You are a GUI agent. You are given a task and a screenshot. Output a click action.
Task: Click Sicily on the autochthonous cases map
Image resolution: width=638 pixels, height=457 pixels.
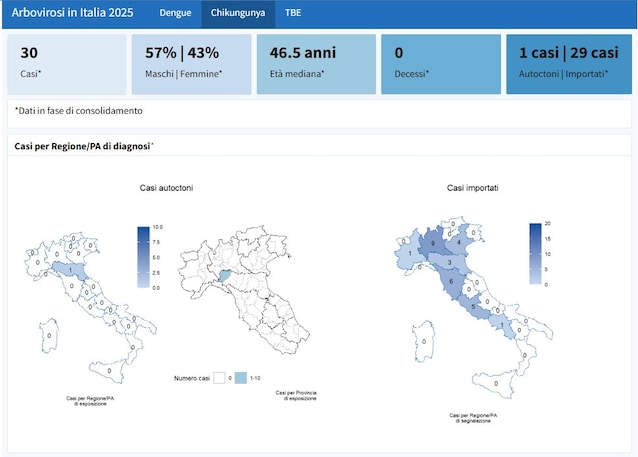[109, 371]
